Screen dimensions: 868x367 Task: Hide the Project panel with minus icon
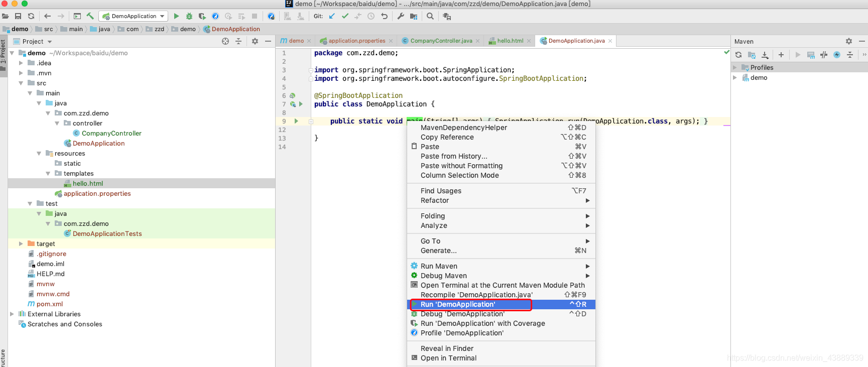(x=268, y=41)
